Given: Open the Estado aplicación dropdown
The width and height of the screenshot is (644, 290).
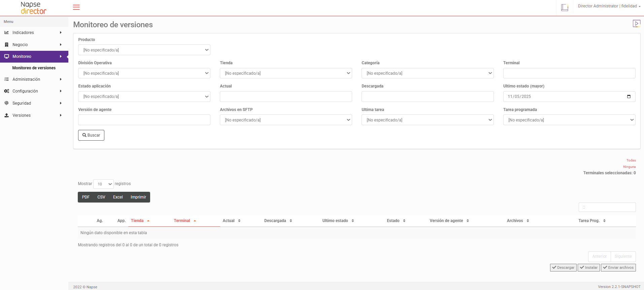Looking at the screenshot, I should pos(144,97).
